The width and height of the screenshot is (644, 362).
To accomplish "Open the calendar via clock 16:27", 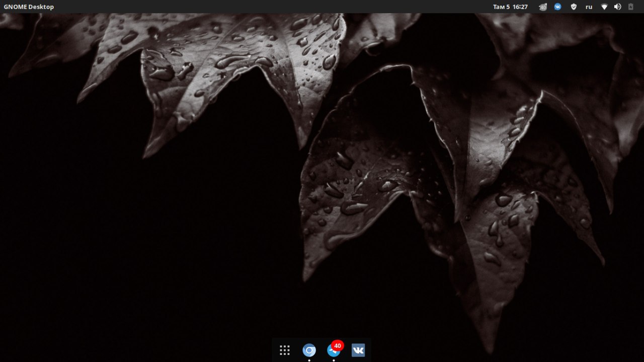I will point(510,7).
